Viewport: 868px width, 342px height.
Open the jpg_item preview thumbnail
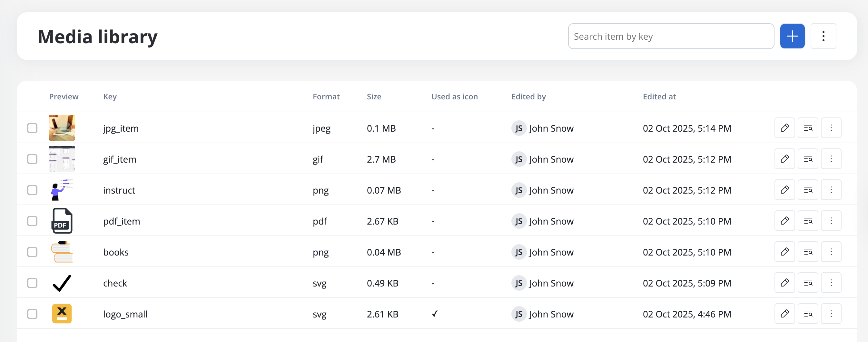click(62, 128)
